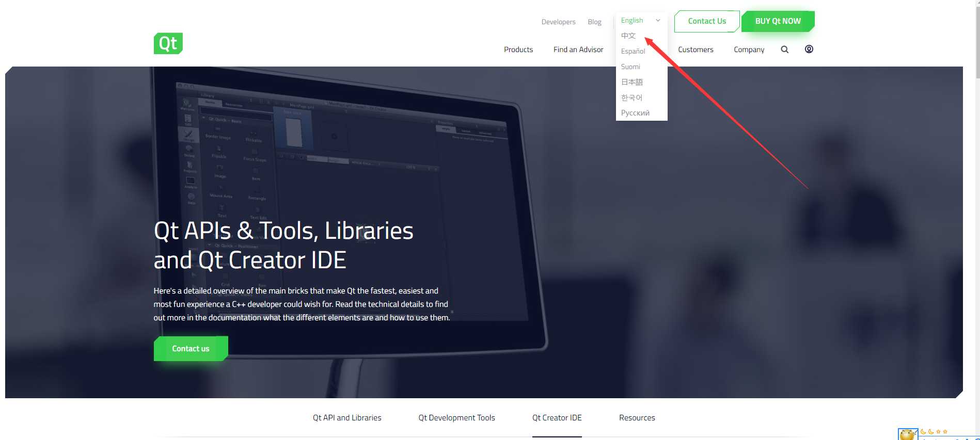Switch to Qt Creator IDE tab

click(557, 418)
